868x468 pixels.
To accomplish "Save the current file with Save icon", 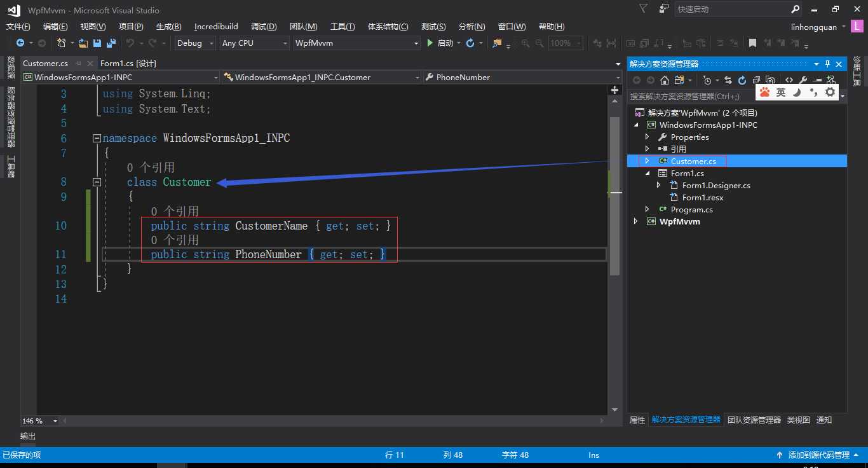I will coord(97,43).
